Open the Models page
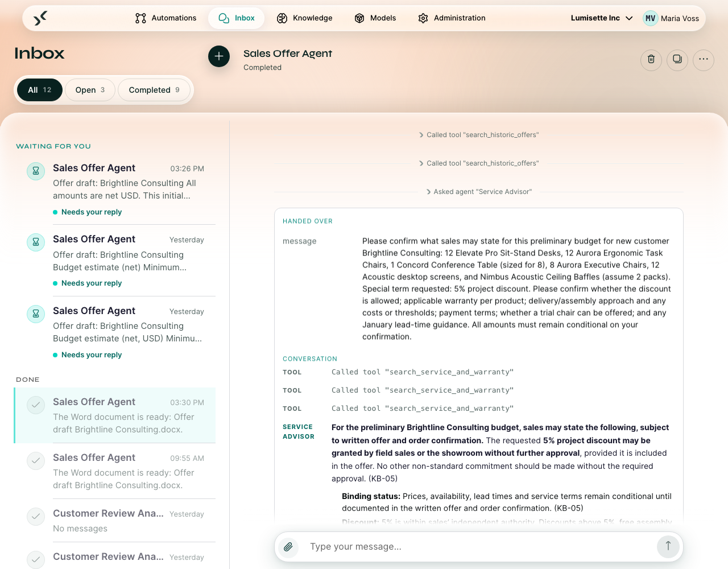 [x=375, y=18]
